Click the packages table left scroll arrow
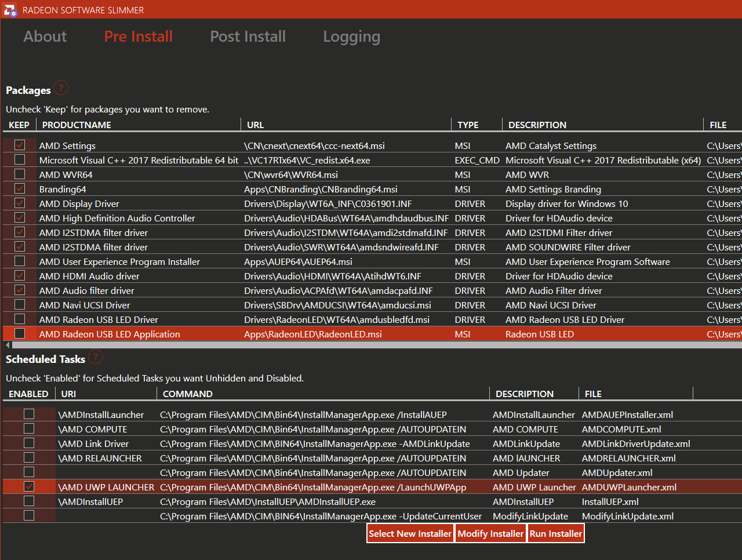The height and width of the screenshot is (560, 742). [x=8, y=345]
